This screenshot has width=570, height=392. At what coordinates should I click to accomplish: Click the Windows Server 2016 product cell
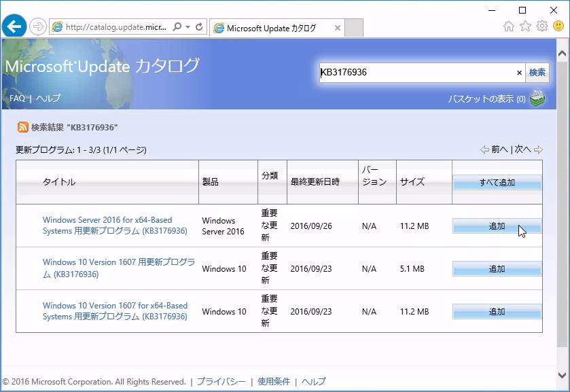pyautogui.click(x=223, y=226)
